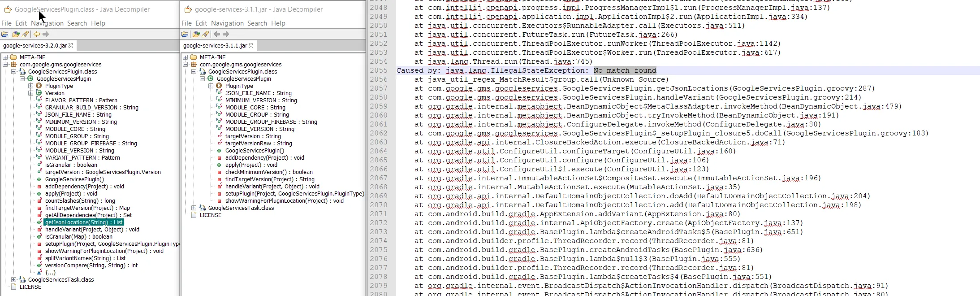Click GoogleServicesTask.class icon in 3.1.1 tree

tap(202, 208)
